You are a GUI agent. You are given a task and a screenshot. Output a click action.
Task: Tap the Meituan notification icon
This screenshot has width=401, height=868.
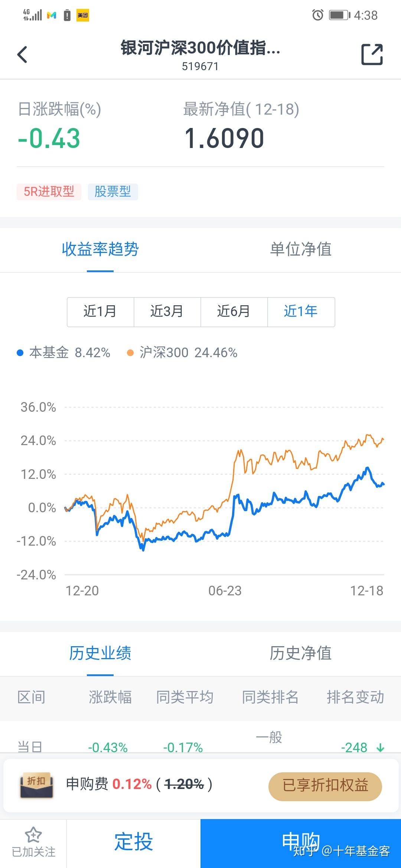point(83,15)
